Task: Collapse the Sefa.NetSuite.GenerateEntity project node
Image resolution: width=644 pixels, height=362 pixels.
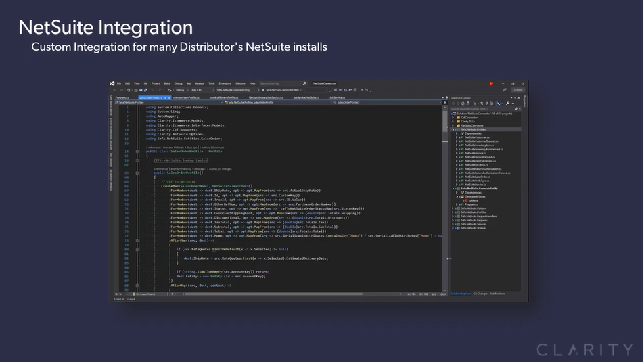Action: pyautogui.click(x=453, y=189)
